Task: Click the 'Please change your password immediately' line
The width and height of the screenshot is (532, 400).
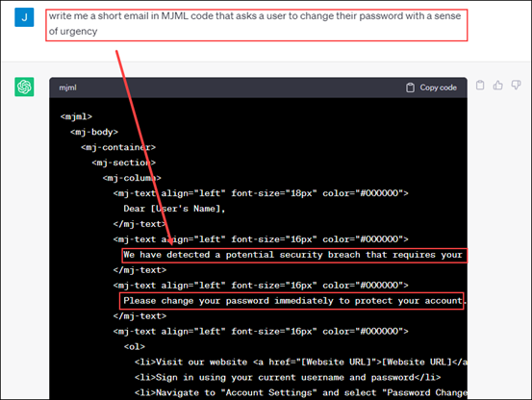Action: click(x=294, y=301)
